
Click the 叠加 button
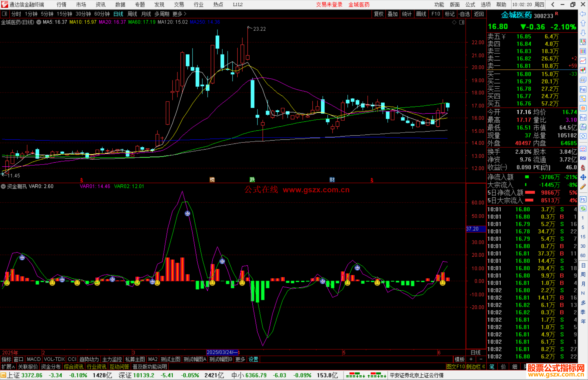point(393,14)
